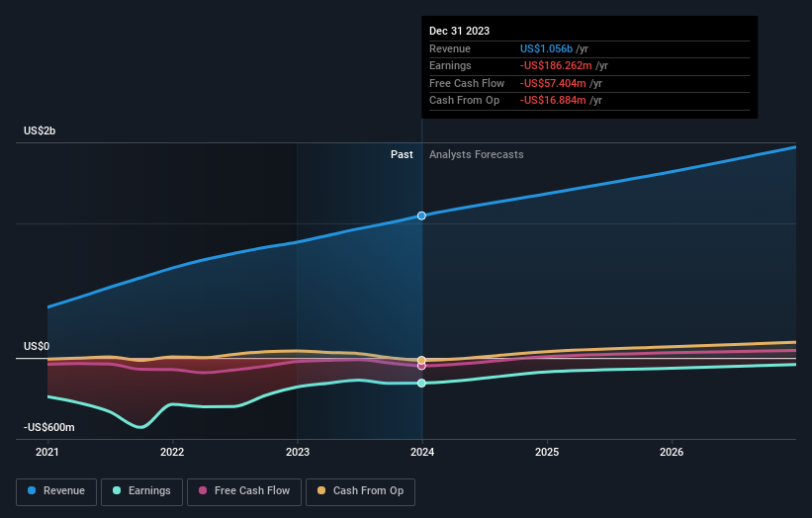Image resolution: width=812 pixels, height=518 pixels.
Task: Toggle the Cash From Op legend series
Action: [360, 491]
